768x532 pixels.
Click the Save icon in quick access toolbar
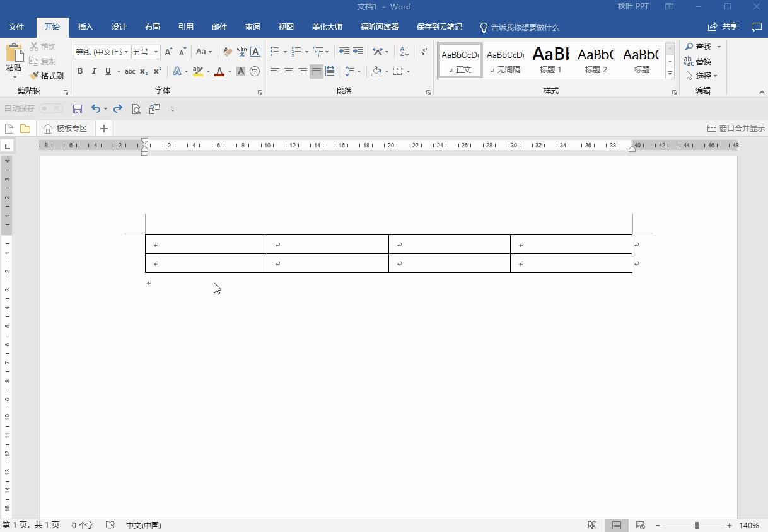click(x=78, y=109)
